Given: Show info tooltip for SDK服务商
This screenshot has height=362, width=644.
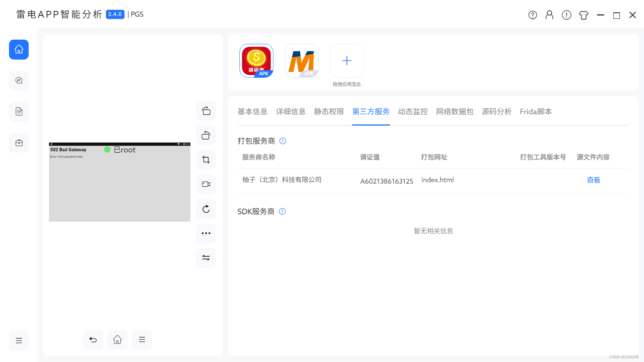Looking at the screenshot, I should (x=282, y=212).
